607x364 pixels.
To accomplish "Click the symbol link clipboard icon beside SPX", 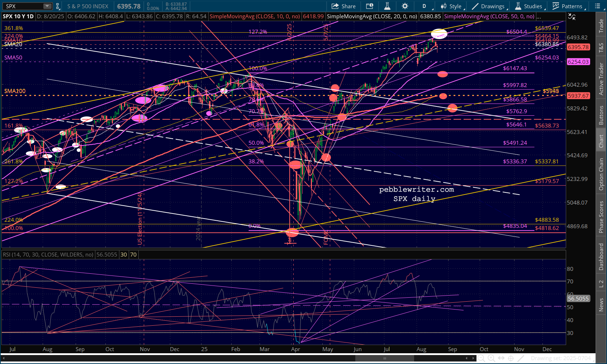I will tap(58, 6).
